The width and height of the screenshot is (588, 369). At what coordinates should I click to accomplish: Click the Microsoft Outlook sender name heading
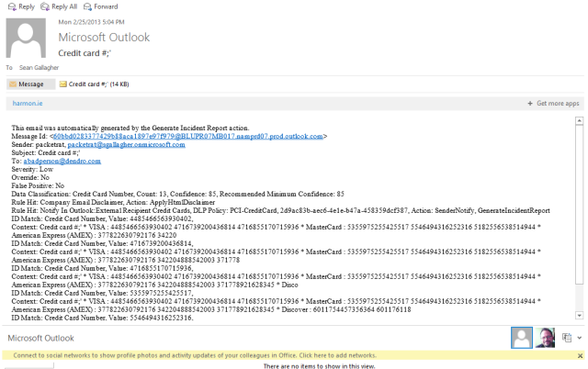coord(104,37)
